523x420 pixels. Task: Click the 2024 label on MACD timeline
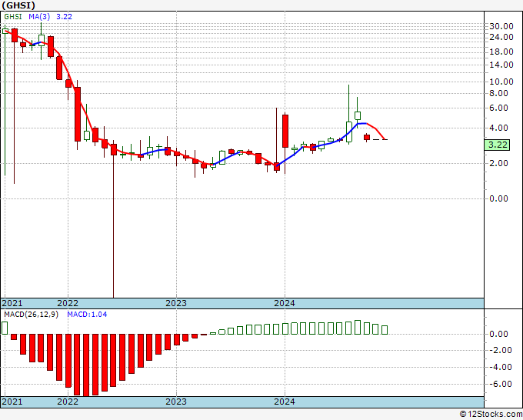[x=285, y=402]
